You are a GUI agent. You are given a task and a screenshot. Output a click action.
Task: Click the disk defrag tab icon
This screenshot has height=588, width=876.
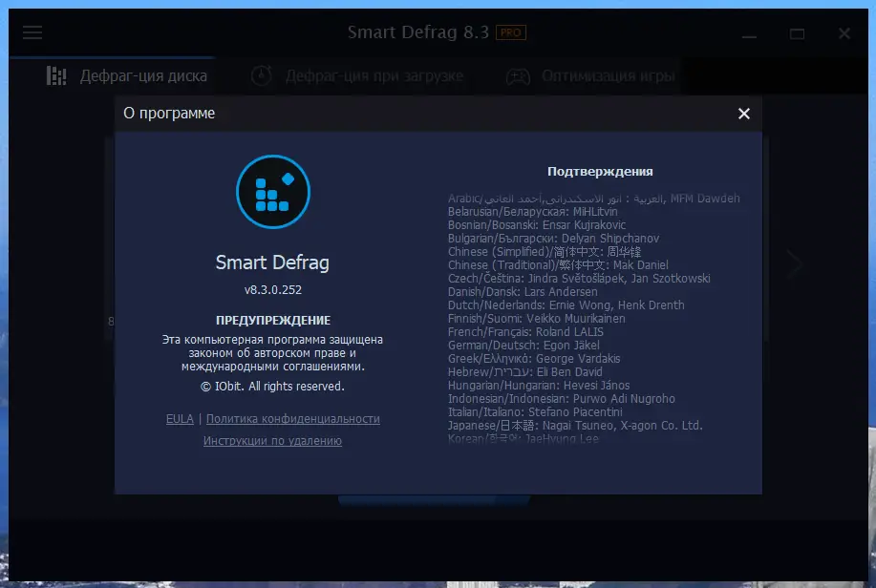[56, 75]
